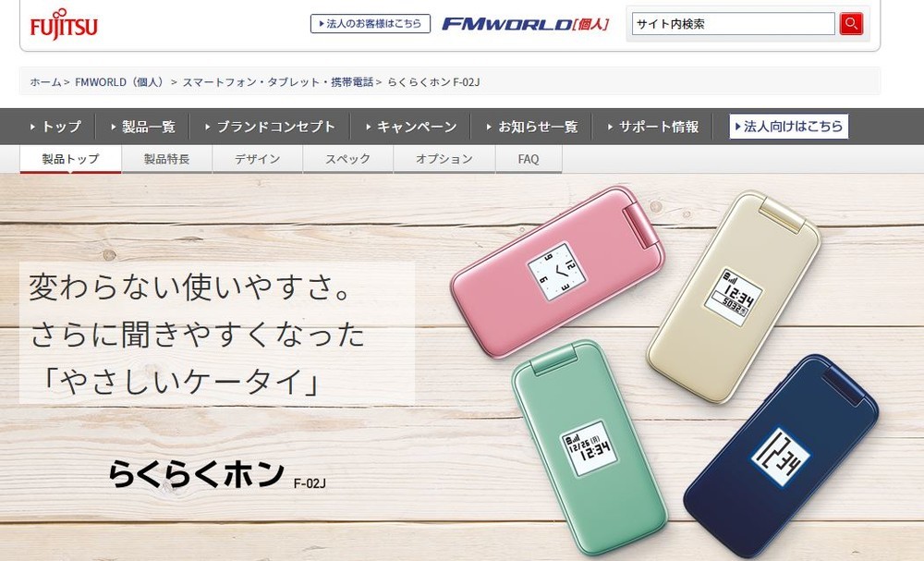Image resolution: width=924 pixels, height=561 pixels.
Task: Switch to the FAQ tab
Action: pos(529,159)
